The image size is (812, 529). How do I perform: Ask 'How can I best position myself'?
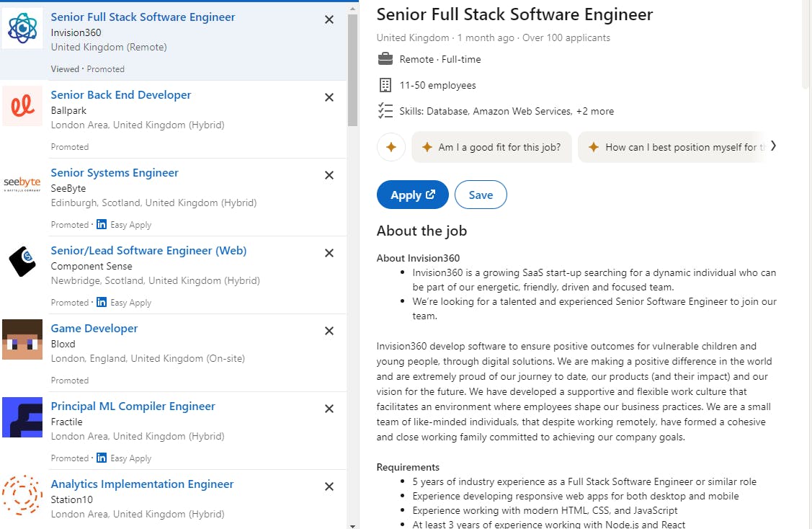[x=672, y=147]
